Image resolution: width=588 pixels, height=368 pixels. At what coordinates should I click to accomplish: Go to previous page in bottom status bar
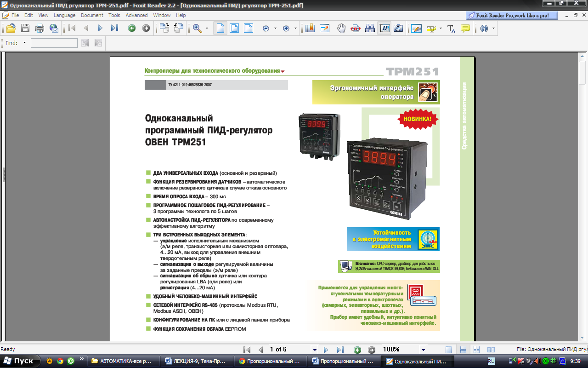click(260, 350)
